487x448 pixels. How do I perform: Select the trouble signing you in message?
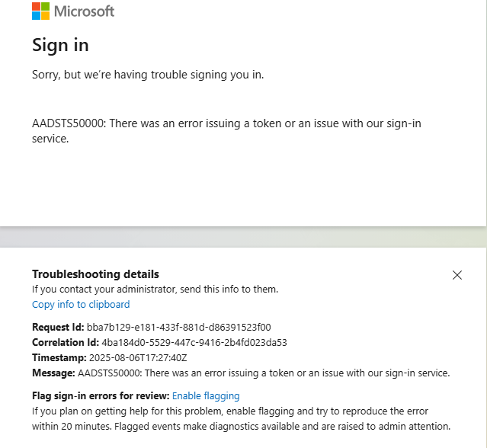coord(148,75)
